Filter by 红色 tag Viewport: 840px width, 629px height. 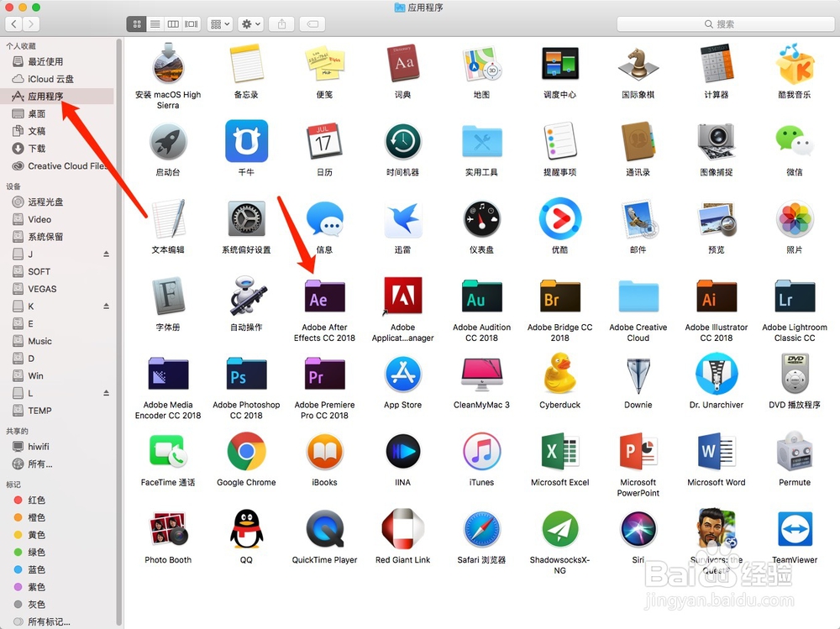58,500
